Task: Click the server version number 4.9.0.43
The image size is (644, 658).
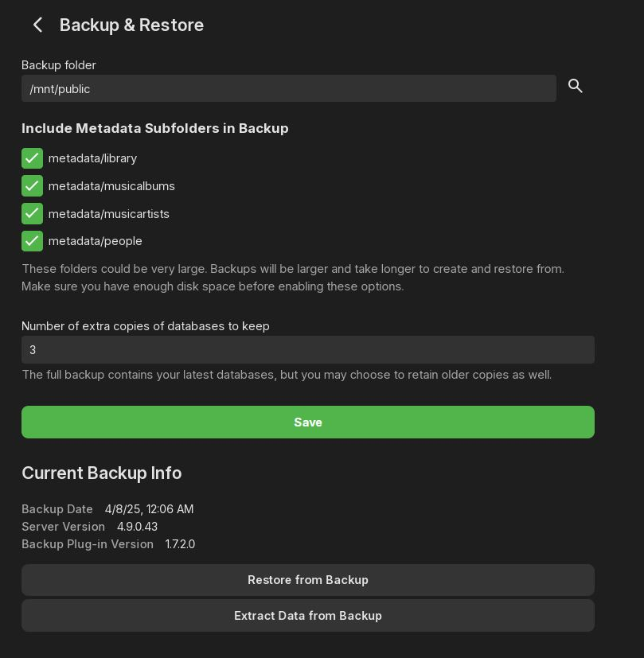Action: [137, 527]
